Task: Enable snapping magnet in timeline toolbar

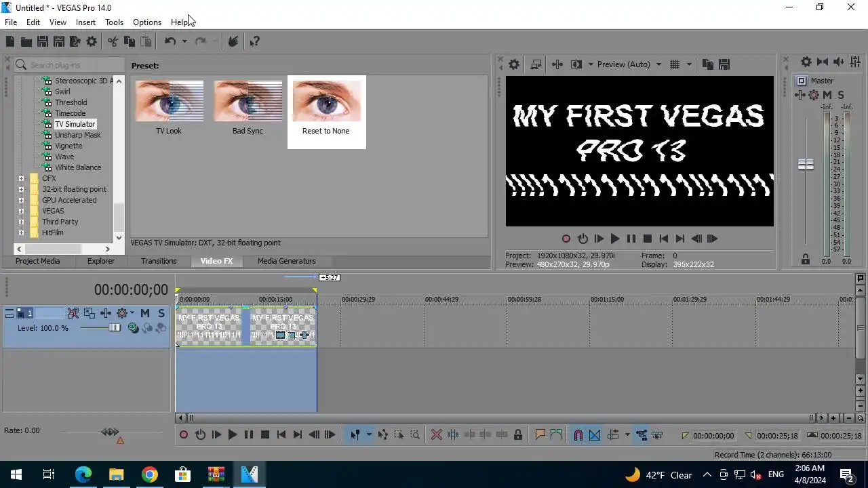Action: [x=578, y=435]
